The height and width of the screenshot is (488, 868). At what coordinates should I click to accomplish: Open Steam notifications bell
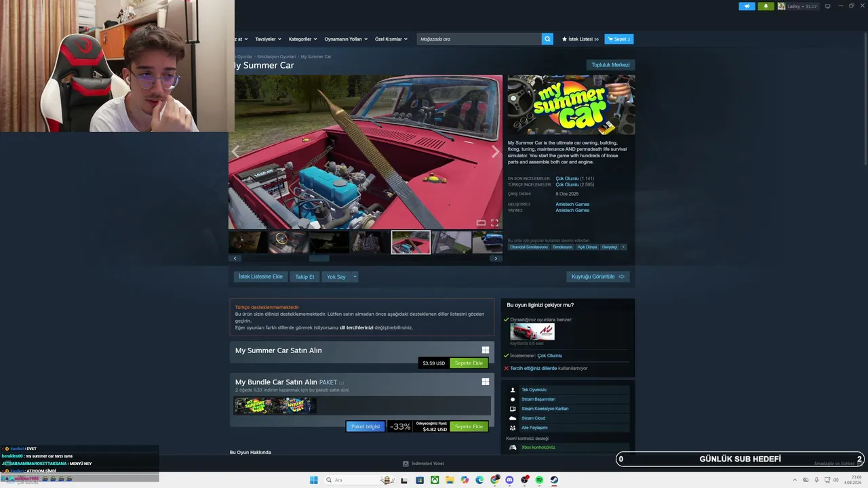tap(766, 6)
